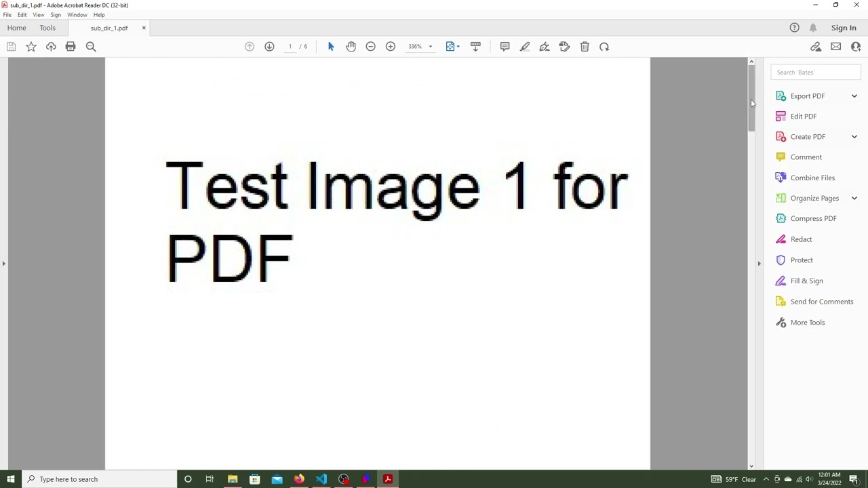Close the sub_dir_1.pdf tab
The image size is (868, 488).
(x=144, y=28)
